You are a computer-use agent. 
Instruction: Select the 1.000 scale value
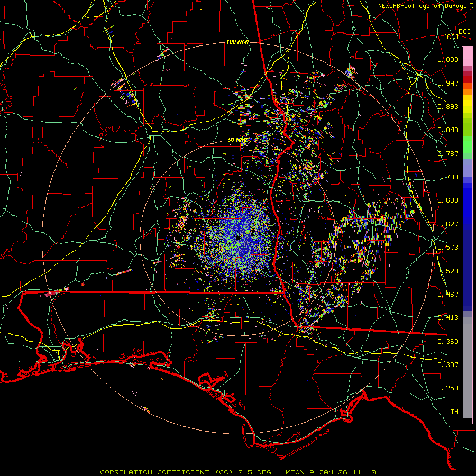click(448, 59)
